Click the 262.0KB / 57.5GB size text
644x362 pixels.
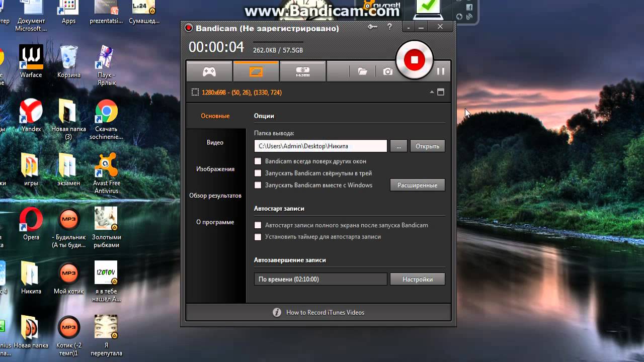(278, 50)
